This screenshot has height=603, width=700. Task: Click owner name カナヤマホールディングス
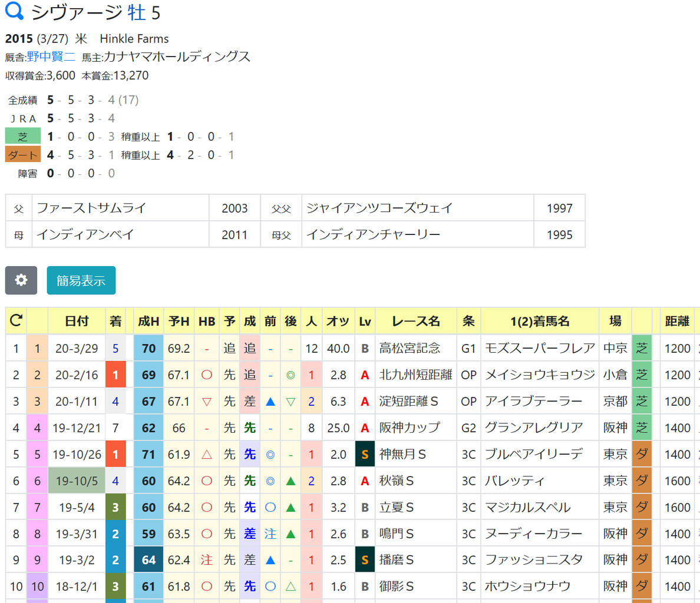(177, 57)
